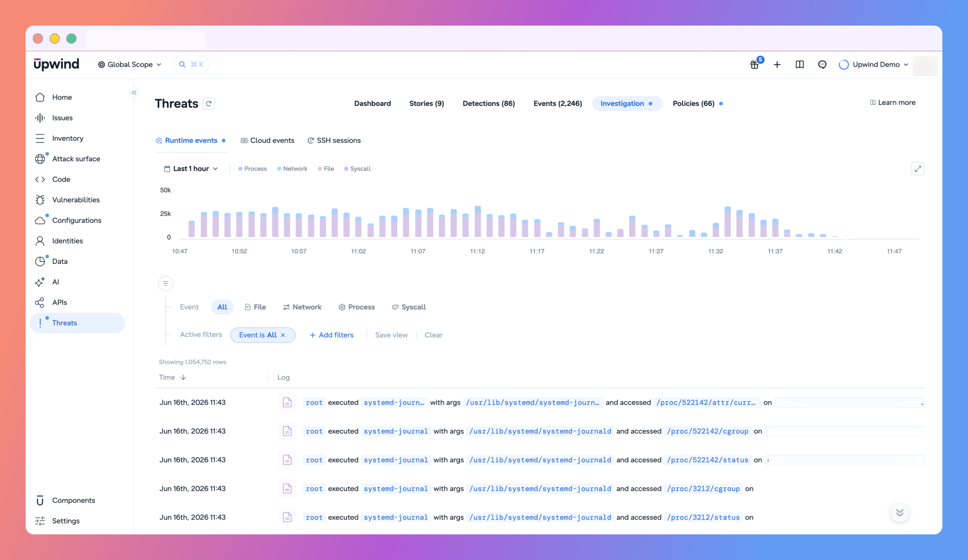Select the Investigation tab
968x560 pixels.
[627, 103]
